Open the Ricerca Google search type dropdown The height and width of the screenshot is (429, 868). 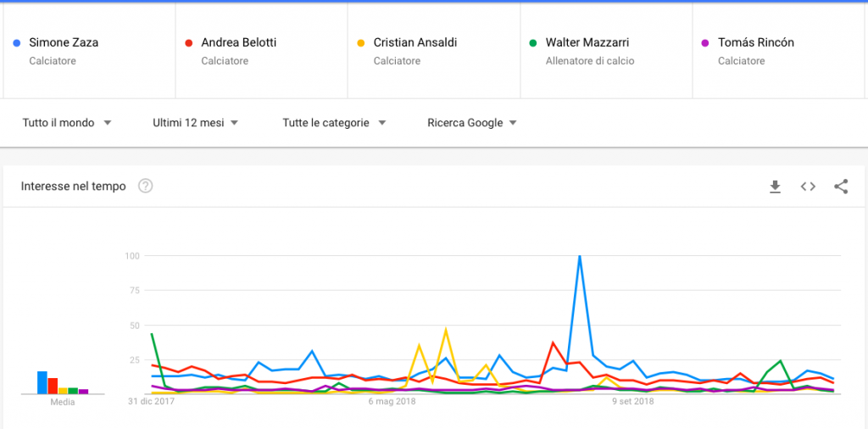[472, 123]
